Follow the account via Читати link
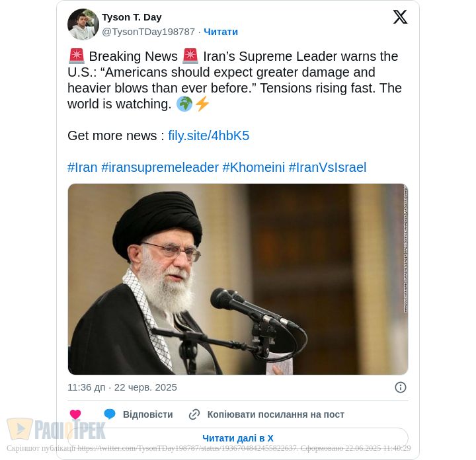Image resolution: width=476 pixels, height=460 pixels. (x=221, y=32)
